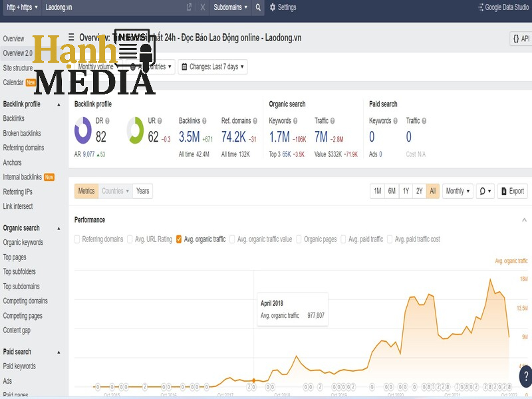Click the Paid search Keywords info icon
532x399 pixels.
(x=395, y=121)
